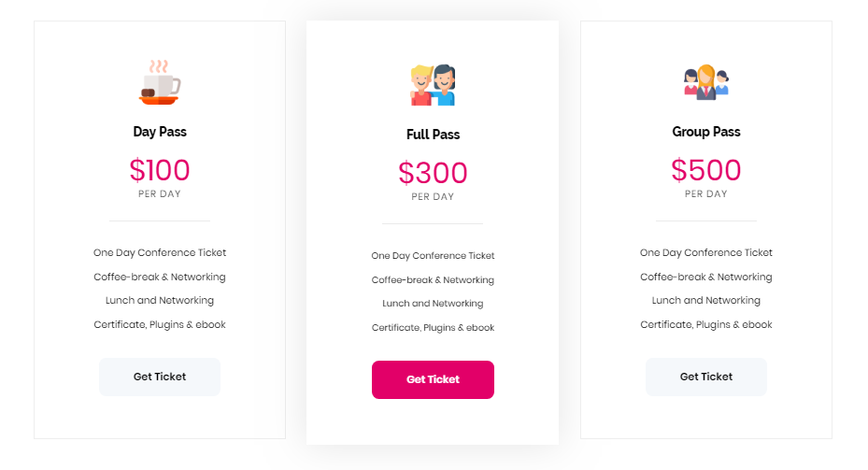Click Lunch and Networking in Full Pass
This screenshot has height=470, width=868.
point(433,303)
